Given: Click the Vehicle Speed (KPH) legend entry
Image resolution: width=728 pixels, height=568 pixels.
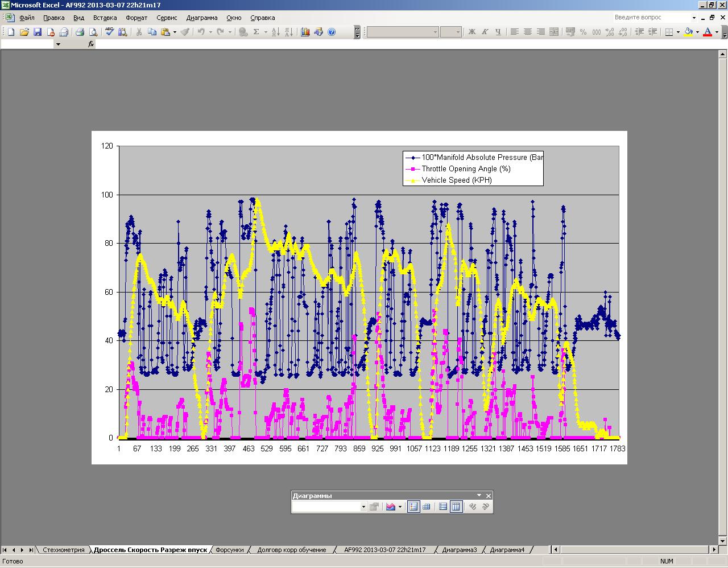Looking at the screenshot, I should click(x=456, y=180).
